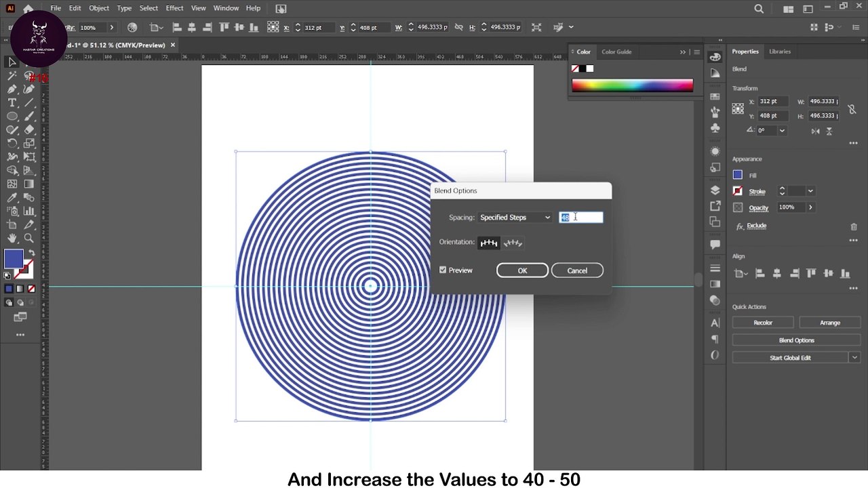This screenshot has height=488, width=868.
Task: Choose Align Along Path orientation icon
Action: [x=513, y=243]
